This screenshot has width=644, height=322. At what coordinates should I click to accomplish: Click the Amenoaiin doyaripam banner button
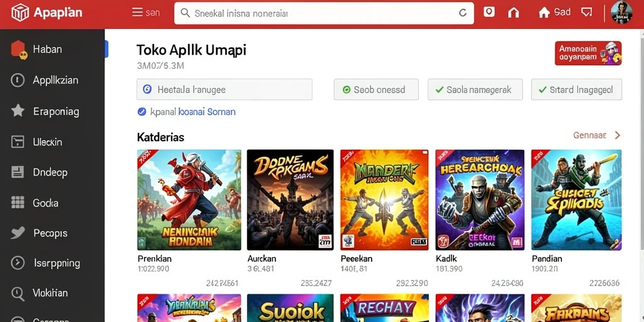coord(588,53)
